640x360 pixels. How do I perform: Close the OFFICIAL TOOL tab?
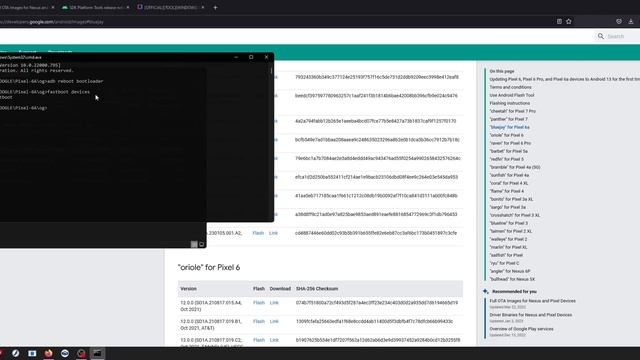(x=203, y=7)
